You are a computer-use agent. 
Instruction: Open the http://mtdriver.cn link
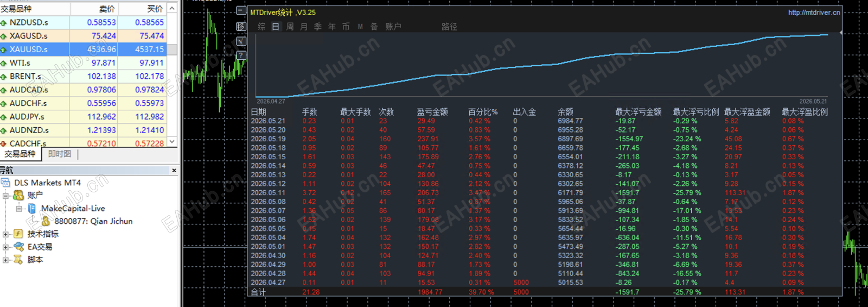814,12
